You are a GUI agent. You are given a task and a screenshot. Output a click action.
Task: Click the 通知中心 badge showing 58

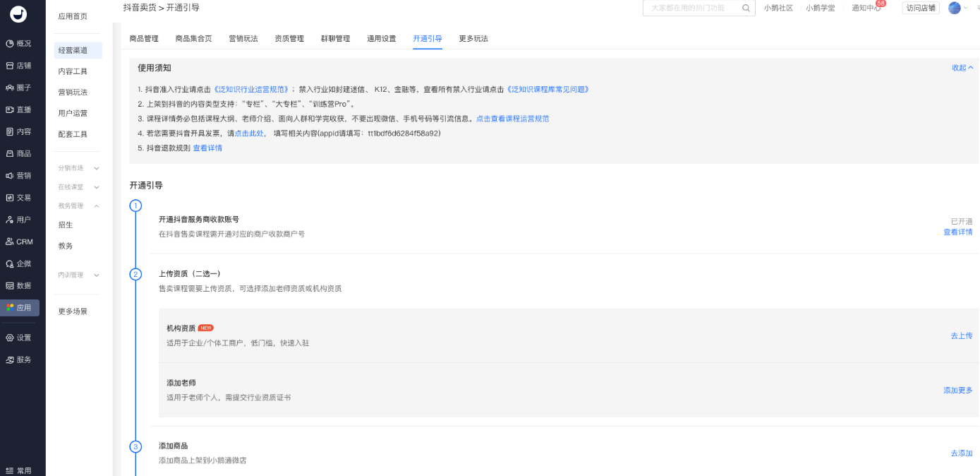pos(881,4)
